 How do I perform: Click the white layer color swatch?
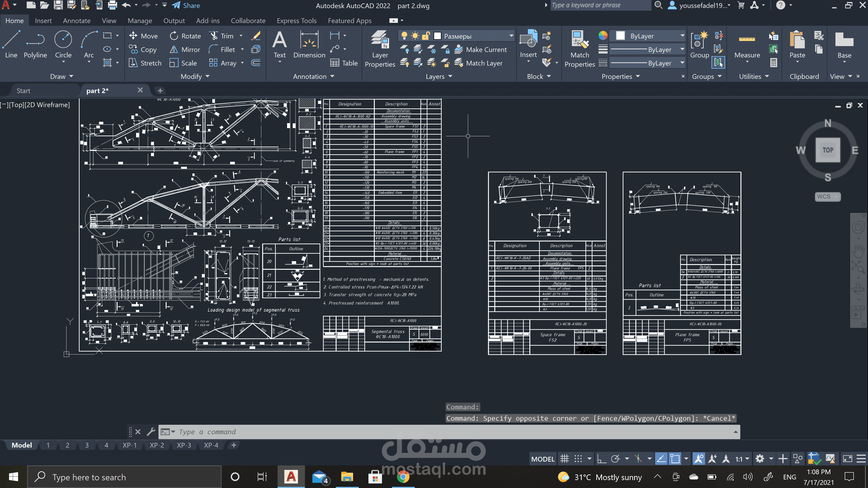click(437, 36)
